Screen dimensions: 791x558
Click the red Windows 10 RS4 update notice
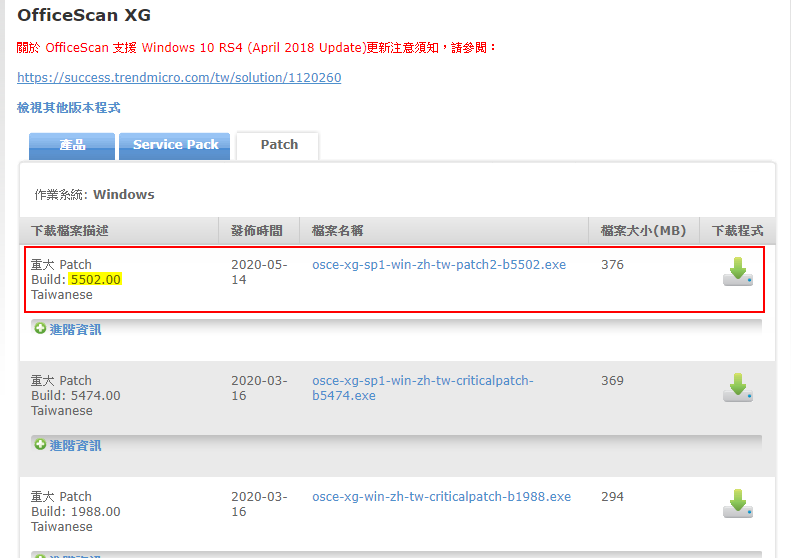[256, 48]
